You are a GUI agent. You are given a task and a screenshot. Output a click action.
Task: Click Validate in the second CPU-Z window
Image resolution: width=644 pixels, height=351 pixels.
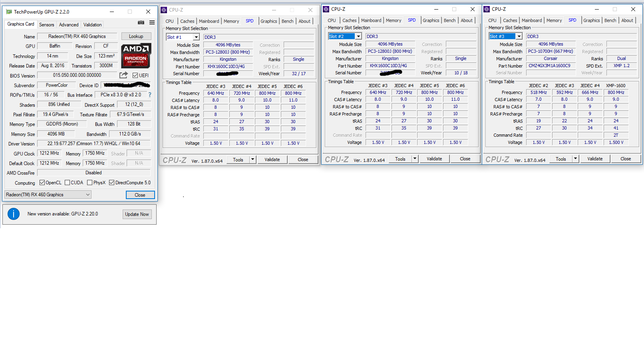(x=434, y=159)
